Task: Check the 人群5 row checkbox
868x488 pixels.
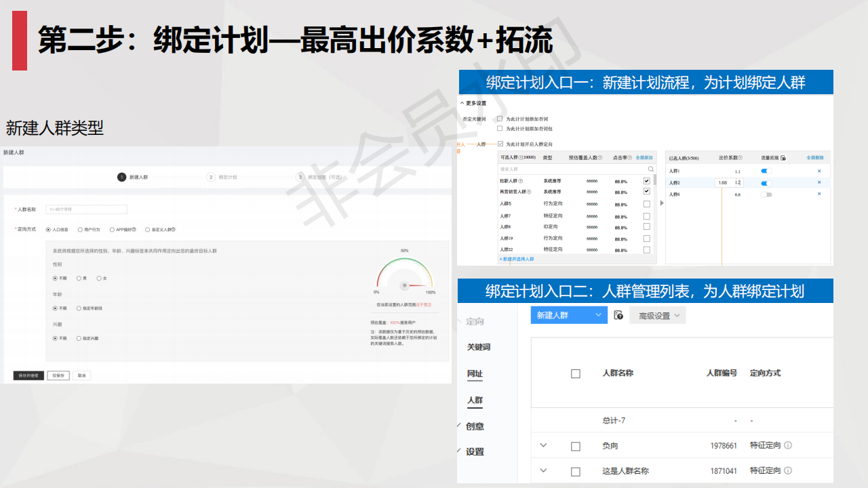Action: tap(647, 204)
